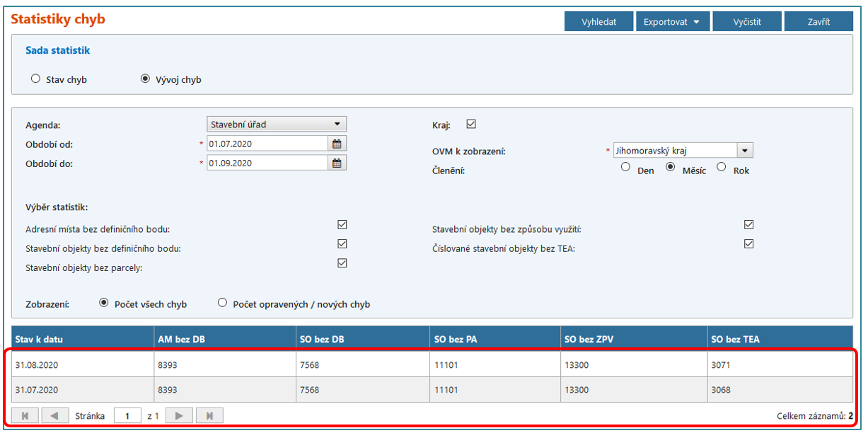Click the Vyhledat button

[598, 22]
